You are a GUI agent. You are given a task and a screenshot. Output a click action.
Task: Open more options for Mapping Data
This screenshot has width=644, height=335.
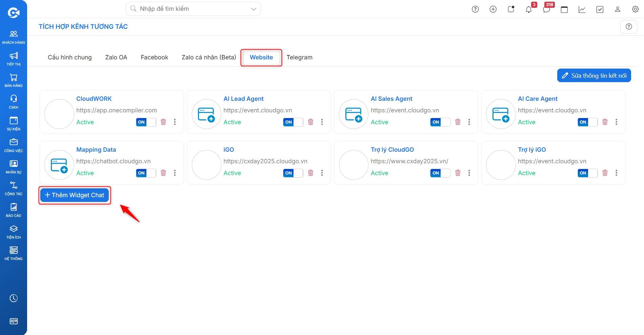(x=175, y=173)
